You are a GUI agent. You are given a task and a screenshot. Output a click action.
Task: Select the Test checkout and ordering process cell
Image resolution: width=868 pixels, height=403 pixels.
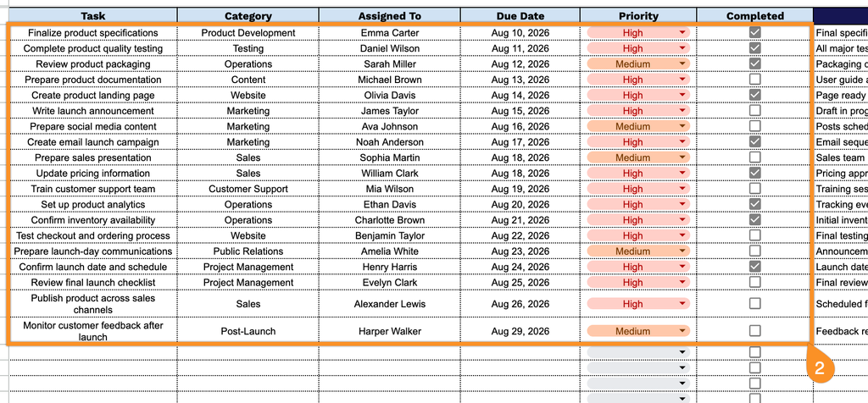tap(93, 235)
